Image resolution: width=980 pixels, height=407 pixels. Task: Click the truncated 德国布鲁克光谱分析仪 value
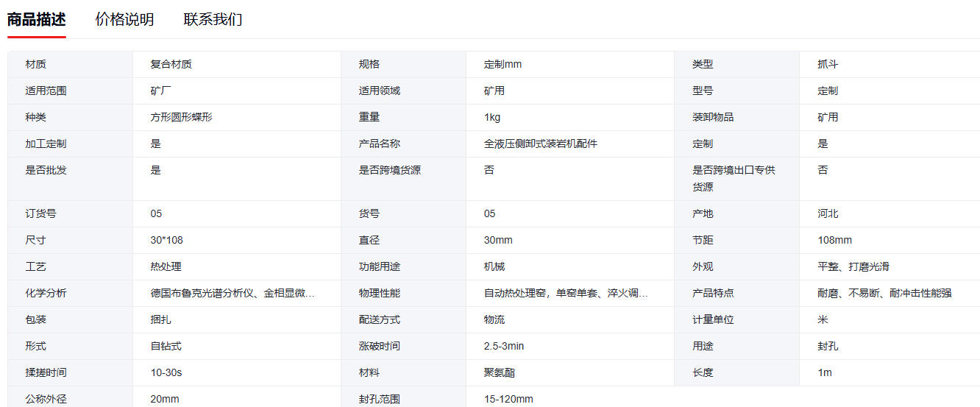coord(232,293)
